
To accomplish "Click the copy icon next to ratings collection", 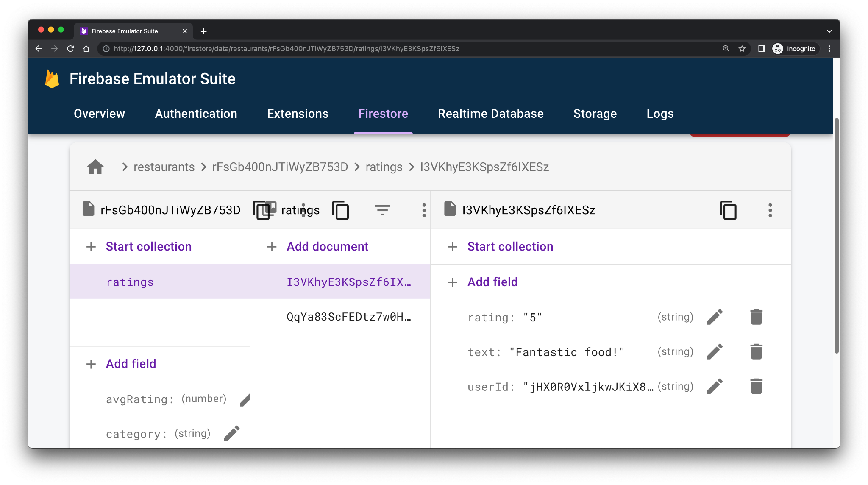I will 341,210.
